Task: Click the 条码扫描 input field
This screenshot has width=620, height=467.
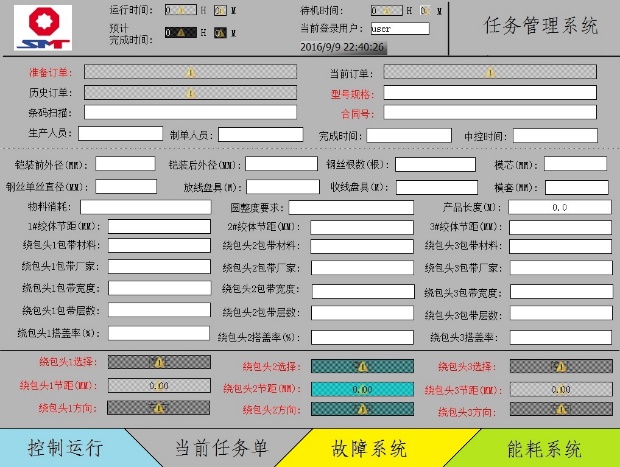Action: [x=190, y=113]
